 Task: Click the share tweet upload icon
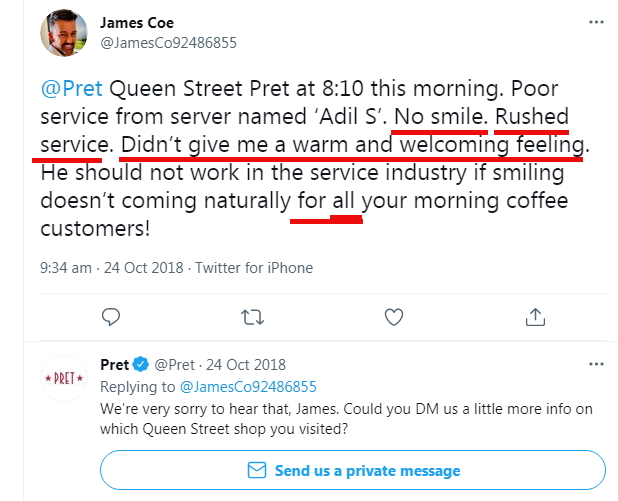coord(535,317)
